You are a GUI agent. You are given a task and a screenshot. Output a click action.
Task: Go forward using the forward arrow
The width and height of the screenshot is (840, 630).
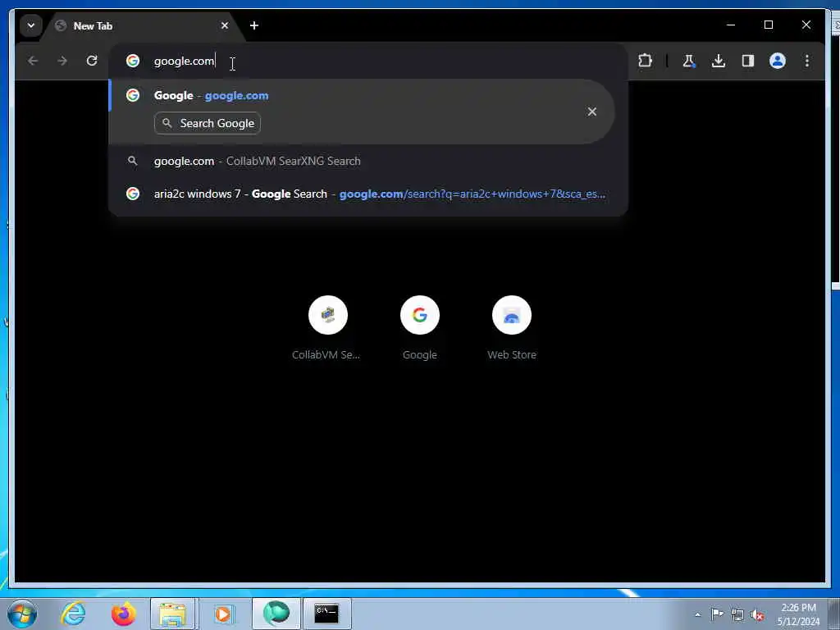coord(62,61)
